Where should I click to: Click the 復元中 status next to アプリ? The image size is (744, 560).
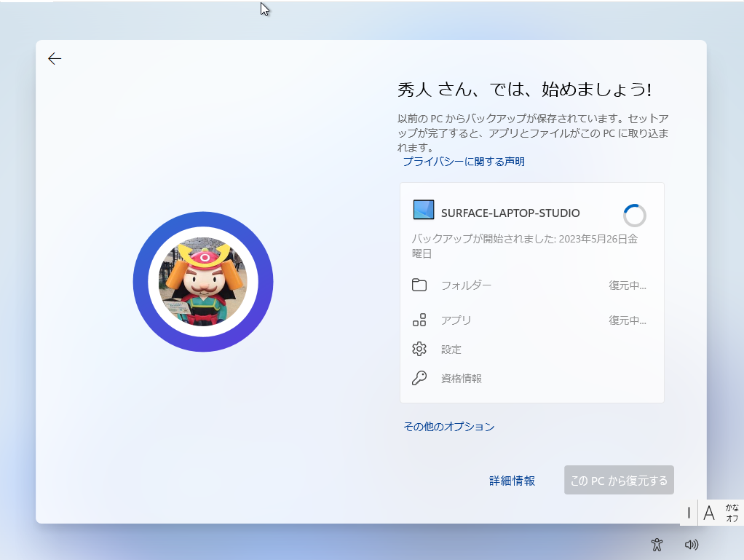[x=627, y=320]
